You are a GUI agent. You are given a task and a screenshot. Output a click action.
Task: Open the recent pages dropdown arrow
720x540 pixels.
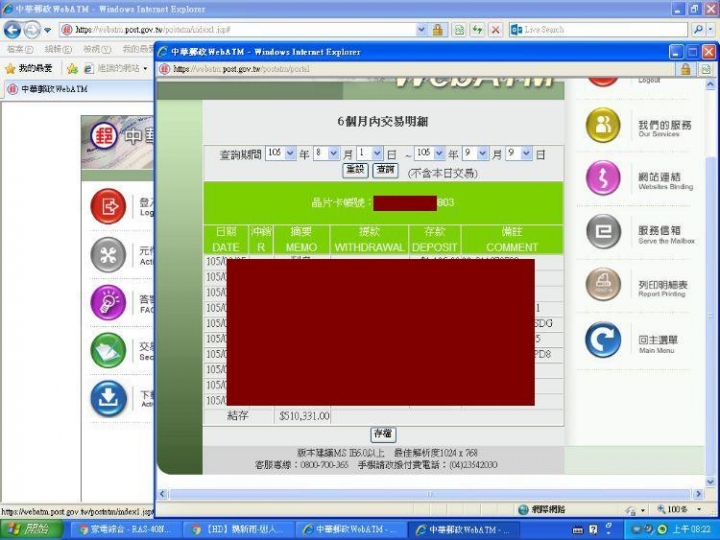click(48, 31)
